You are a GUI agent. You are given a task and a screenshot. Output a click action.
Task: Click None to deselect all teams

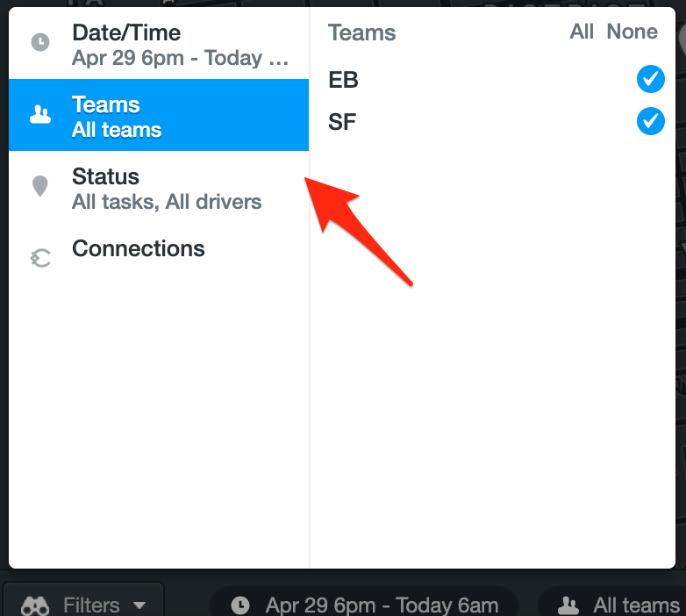coord(632,32)
